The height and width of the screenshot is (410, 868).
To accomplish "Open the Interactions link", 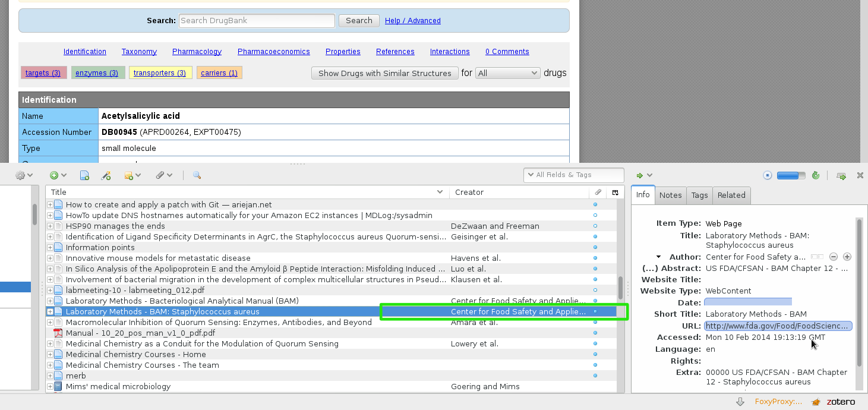I will pos(450,52).
